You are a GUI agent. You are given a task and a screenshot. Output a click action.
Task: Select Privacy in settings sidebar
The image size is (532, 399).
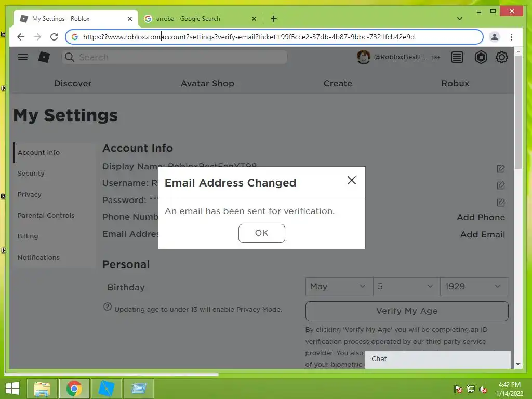coord(54,194)
